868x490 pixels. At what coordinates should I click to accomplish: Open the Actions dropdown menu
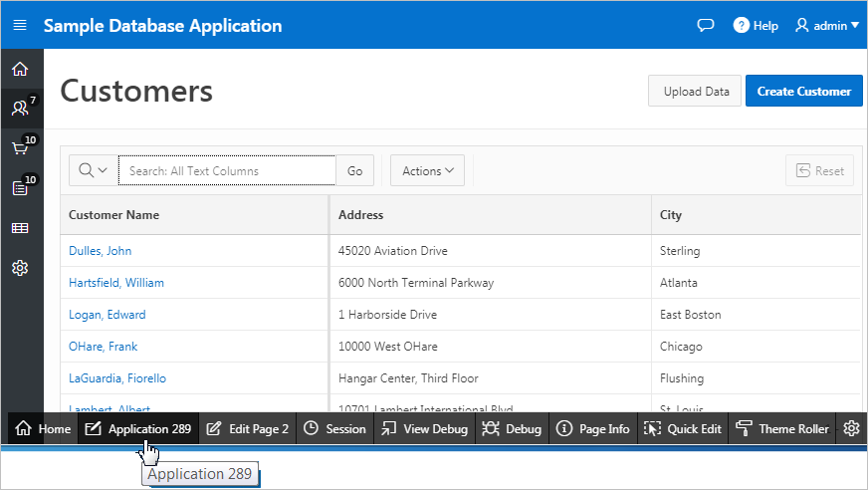tap(428, 171)
